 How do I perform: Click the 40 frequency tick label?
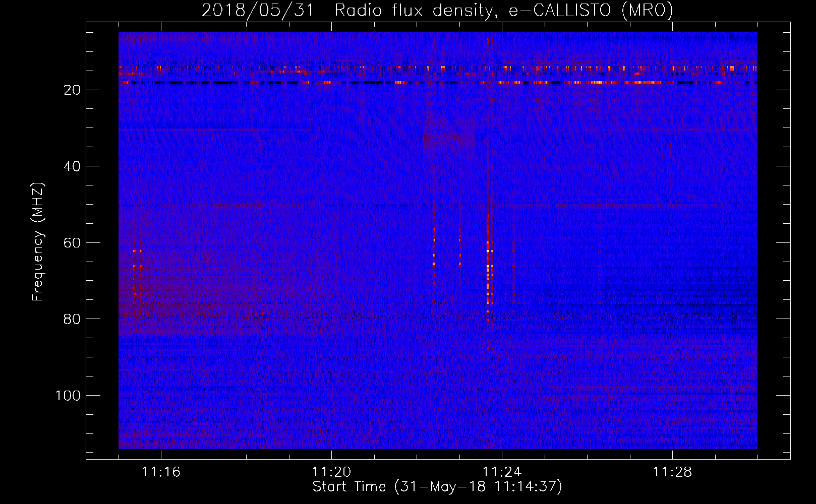(x=72, y=166)
